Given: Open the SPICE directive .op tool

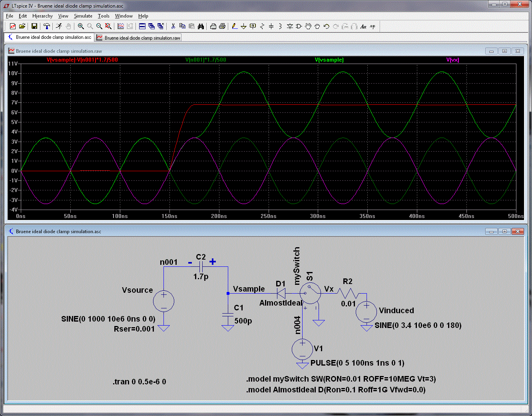Looking at the screenshot, I should pyautogui.click(x=373, y=26).
